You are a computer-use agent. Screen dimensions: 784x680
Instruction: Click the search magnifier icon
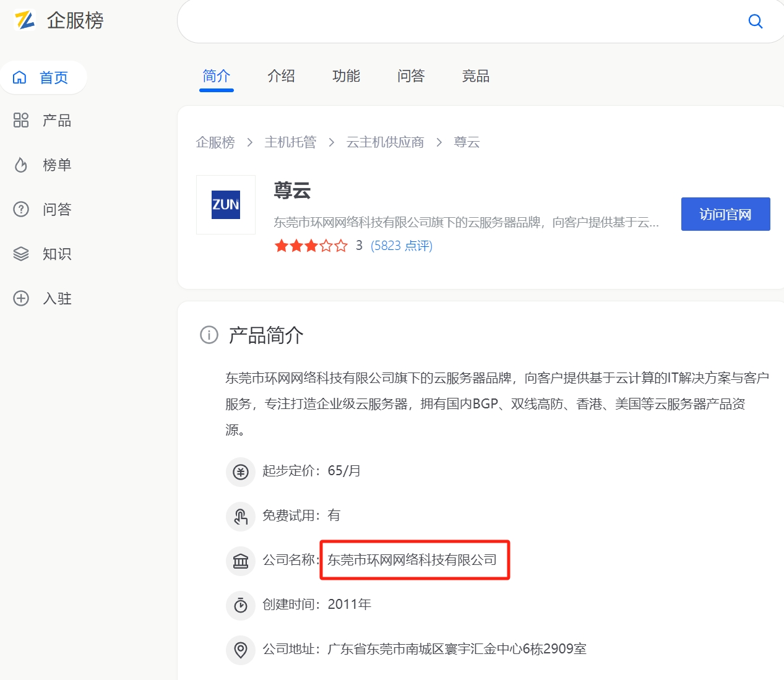click(755, 21)
